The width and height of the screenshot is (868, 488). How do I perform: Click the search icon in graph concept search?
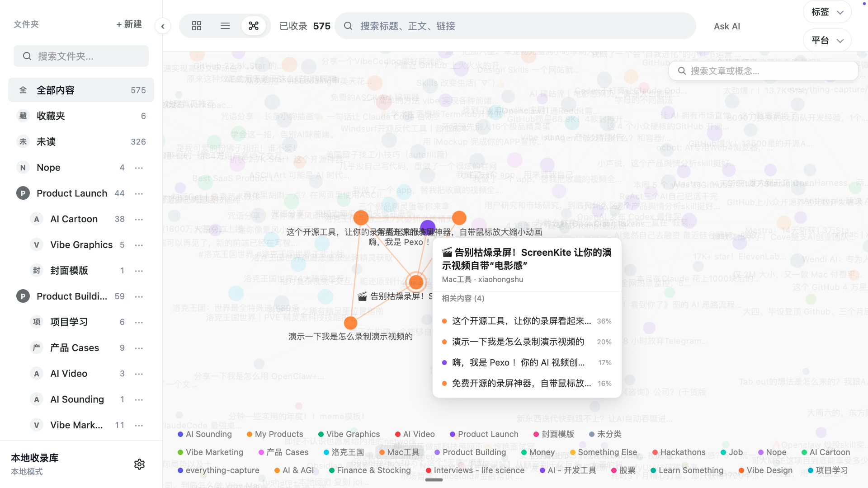(x=682, y=71)
